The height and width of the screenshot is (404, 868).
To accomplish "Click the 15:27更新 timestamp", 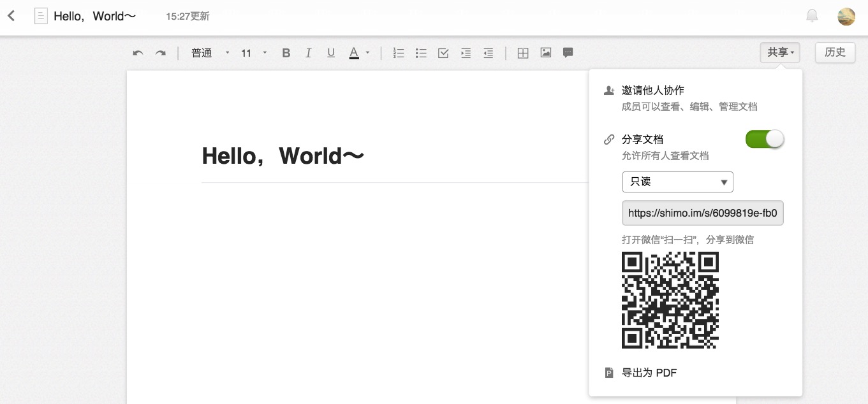I will [x=188, y=17].
